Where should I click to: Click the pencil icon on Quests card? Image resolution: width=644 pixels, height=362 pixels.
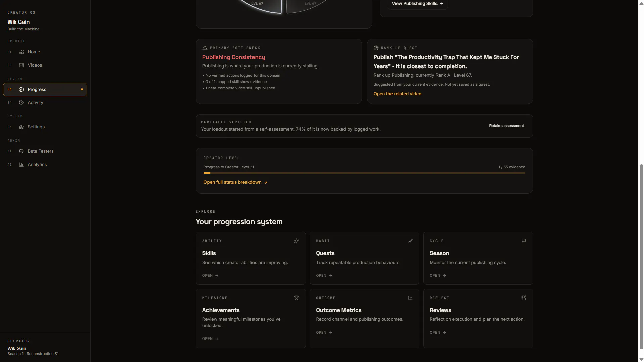coord(410,241)
